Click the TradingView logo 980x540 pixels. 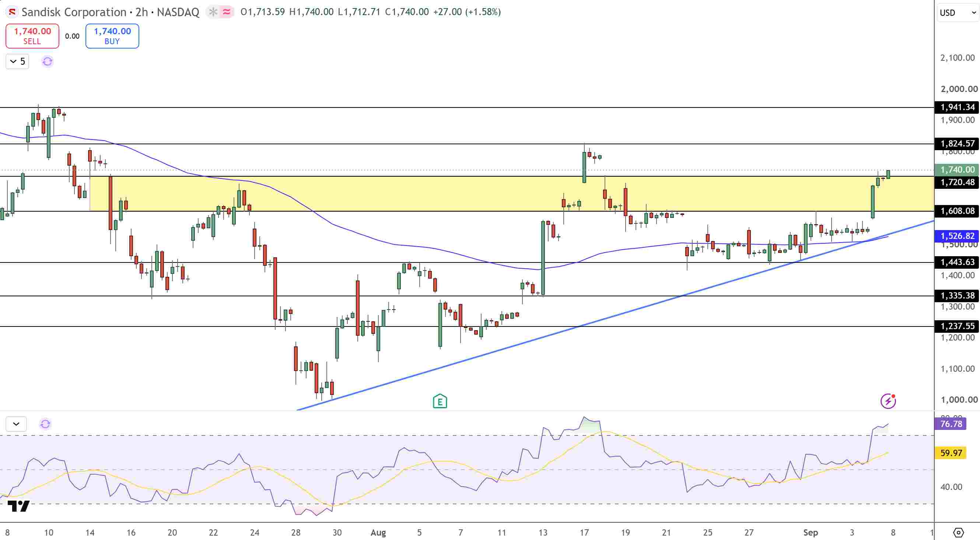19,507
